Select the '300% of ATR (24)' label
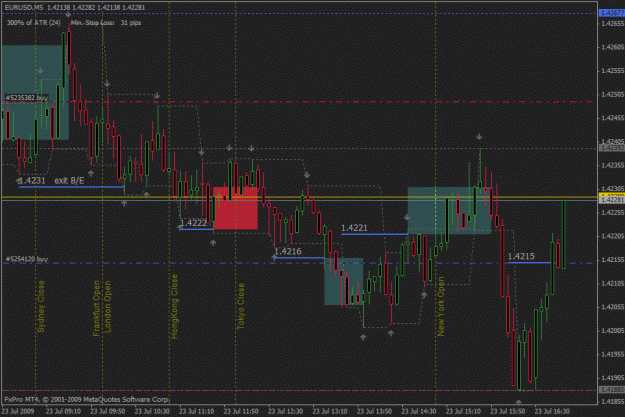 pos(34,23)
